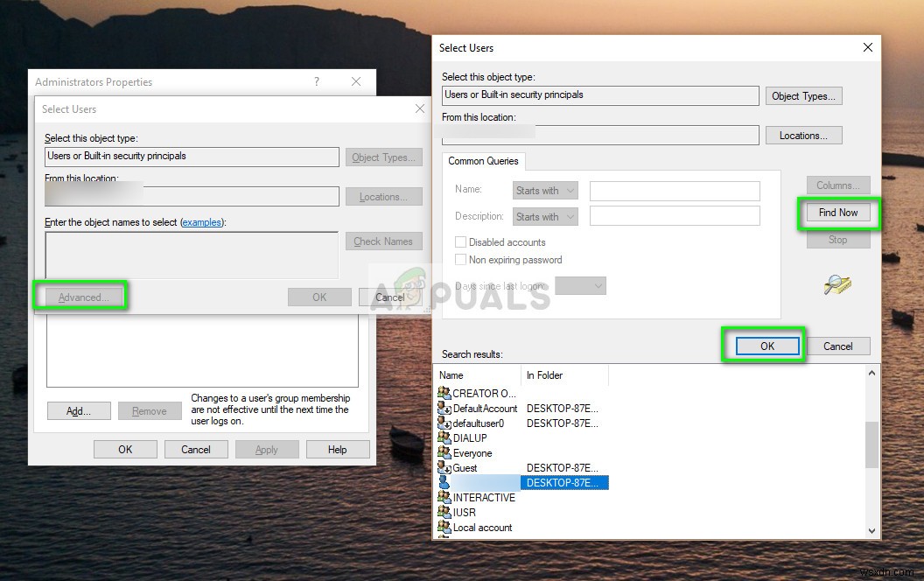Select the CREATOR OWNER entry
This screenshot has width=924, height=581.
(477, 393)
